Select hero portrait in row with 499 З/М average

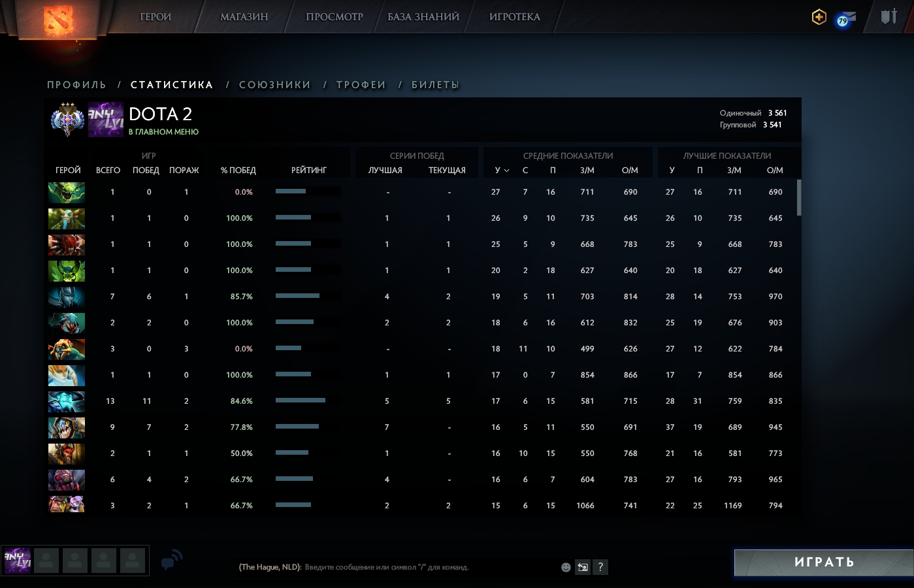pos(67,349)
